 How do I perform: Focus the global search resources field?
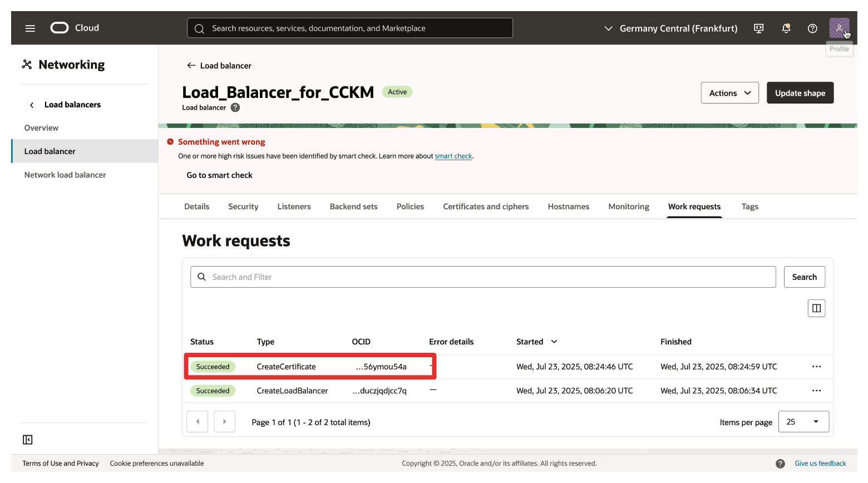pos(350,28)
